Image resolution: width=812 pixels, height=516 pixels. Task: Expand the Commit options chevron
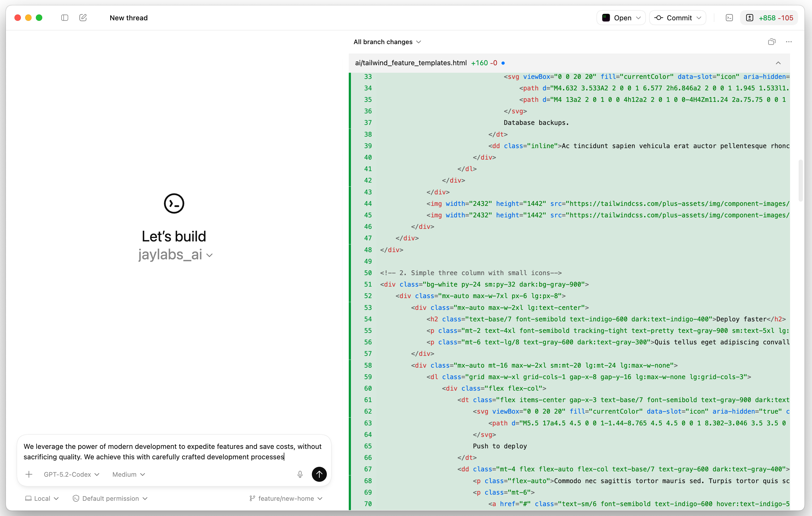pos(699,18)
